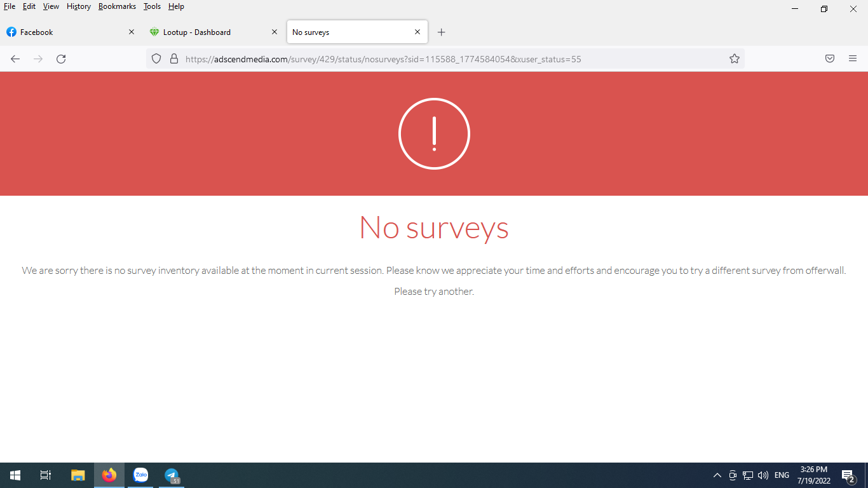The width and height of the screenshot is (868, 488).
Task: Open Telegram from the taskbar
Action: click(172, 475)
